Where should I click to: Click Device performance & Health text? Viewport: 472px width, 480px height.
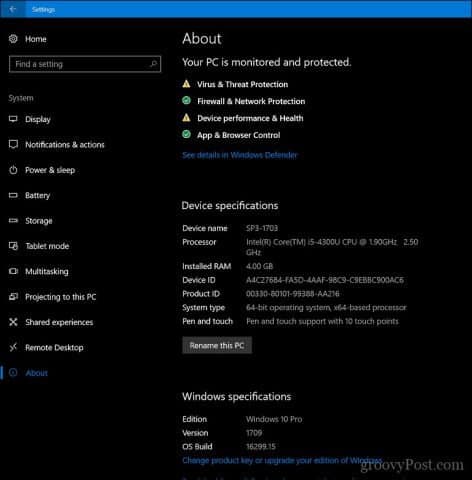pos(250,118)
